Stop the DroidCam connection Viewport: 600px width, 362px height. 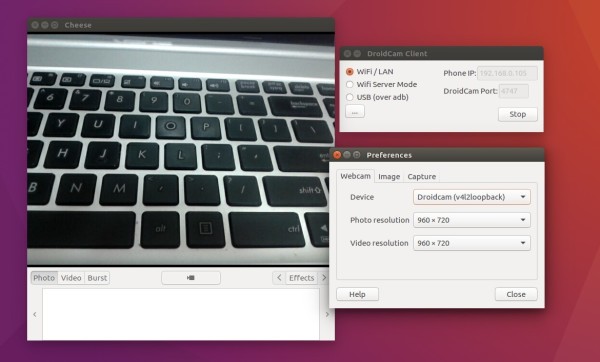[518, 114]
